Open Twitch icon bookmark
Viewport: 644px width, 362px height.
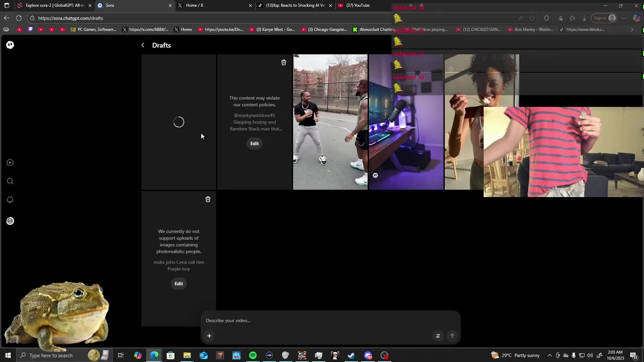coord(30,30)
